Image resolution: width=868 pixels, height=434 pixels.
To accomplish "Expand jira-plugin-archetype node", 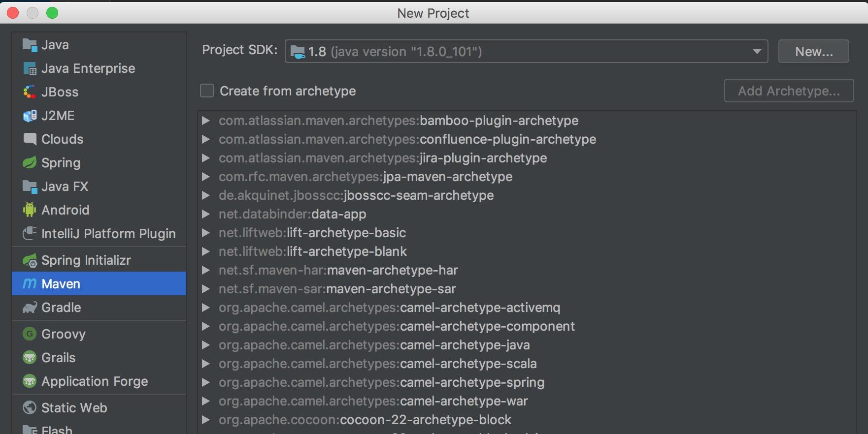I will (x=206, y=158).
